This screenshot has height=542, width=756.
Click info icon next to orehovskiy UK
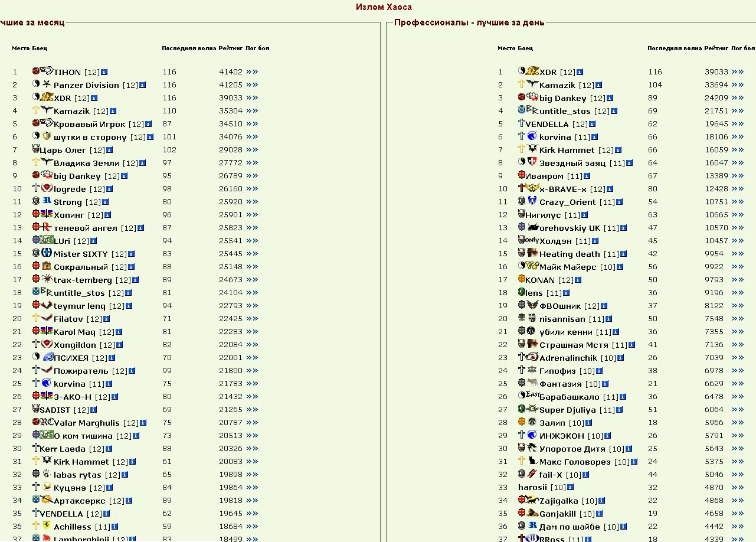pyautogui.click(x=624, y=228)
